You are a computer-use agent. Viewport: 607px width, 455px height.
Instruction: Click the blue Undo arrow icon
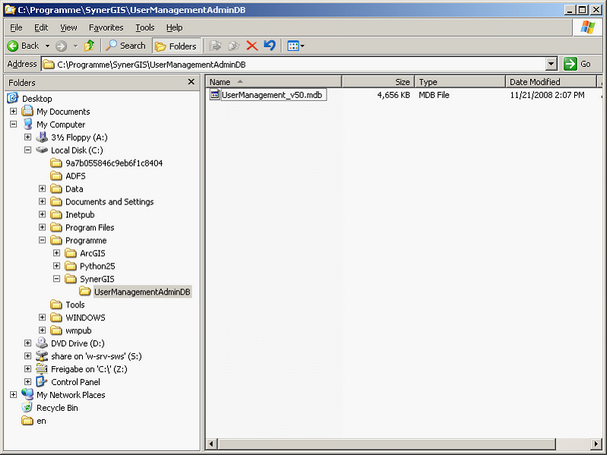point(269,46)
